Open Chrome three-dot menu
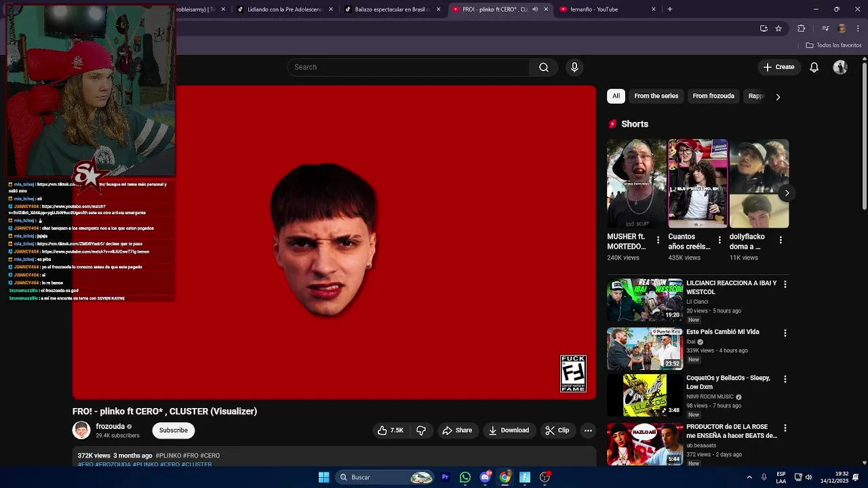The image size is (868, 488). click(859, 28)
